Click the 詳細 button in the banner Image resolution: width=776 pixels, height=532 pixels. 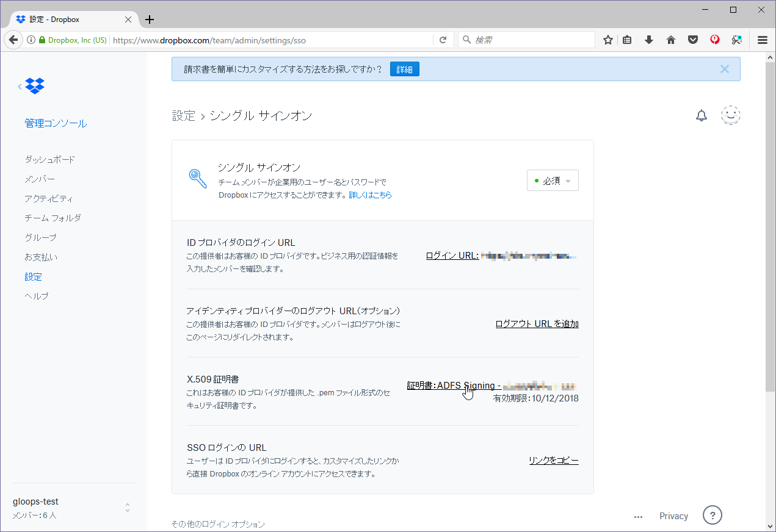[x=405, y=70]
